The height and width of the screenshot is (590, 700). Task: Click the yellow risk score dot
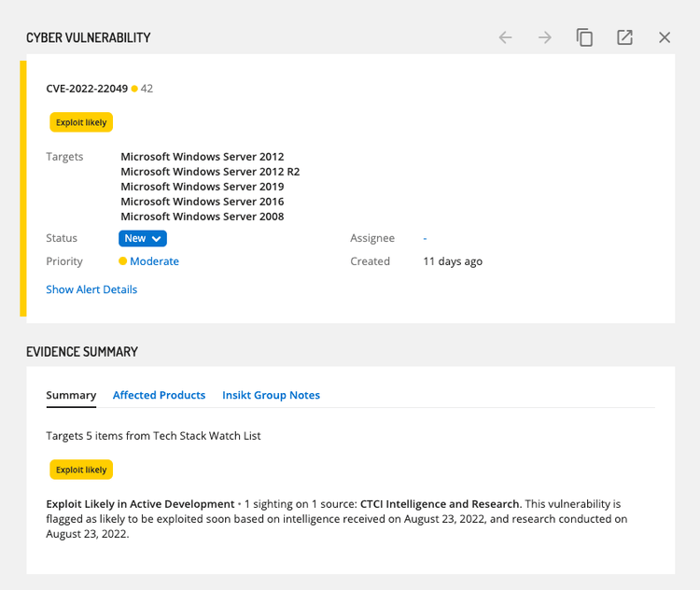tap(134, 89)
